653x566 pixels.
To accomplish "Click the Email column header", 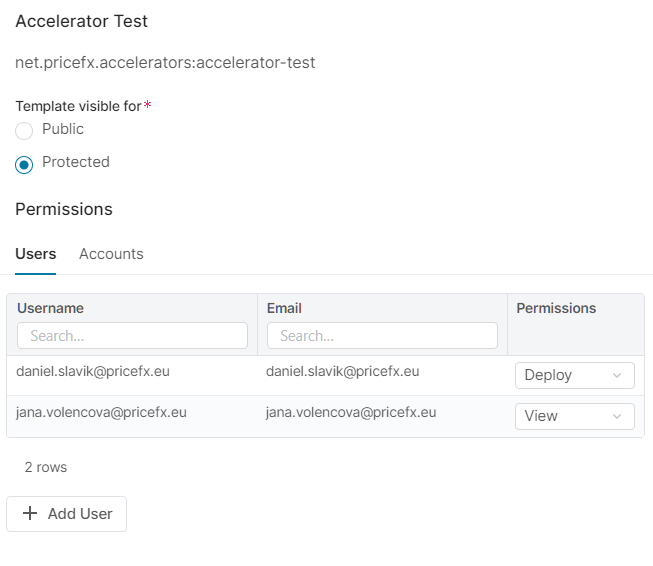I will 284,308.
